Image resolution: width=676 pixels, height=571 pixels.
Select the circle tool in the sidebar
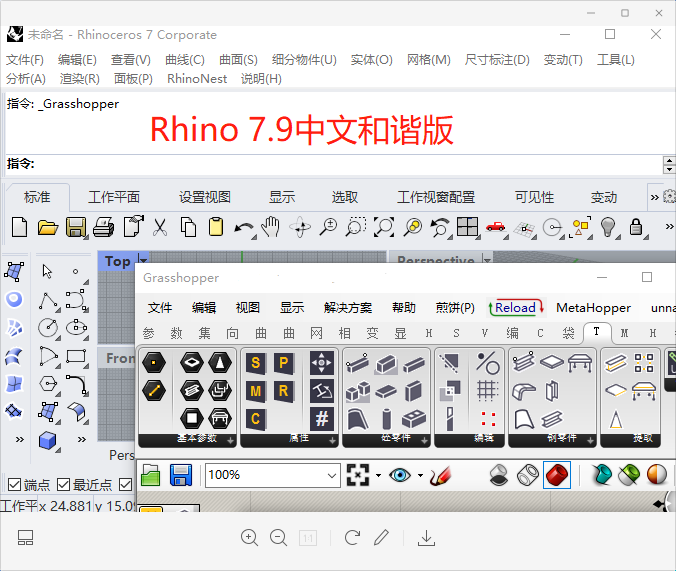[48, 328]
